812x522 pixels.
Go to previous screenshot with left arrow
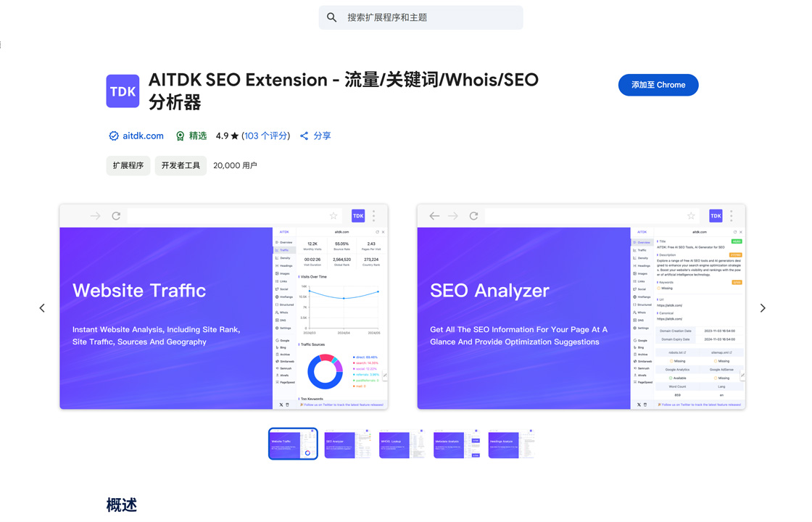(43, 308)
